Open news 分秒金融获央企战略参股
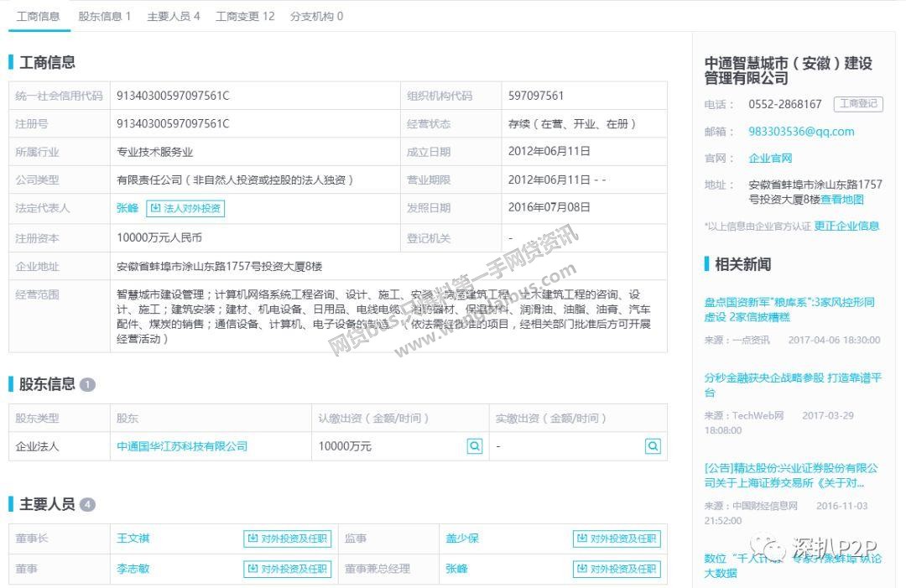906x588 pixels. click(793, 385)
